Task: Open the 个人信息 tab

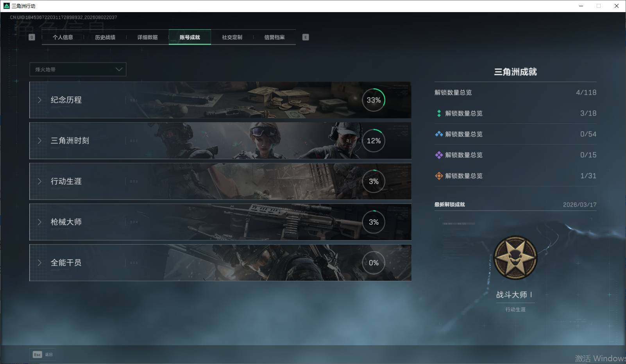Action: coord(63,37)
